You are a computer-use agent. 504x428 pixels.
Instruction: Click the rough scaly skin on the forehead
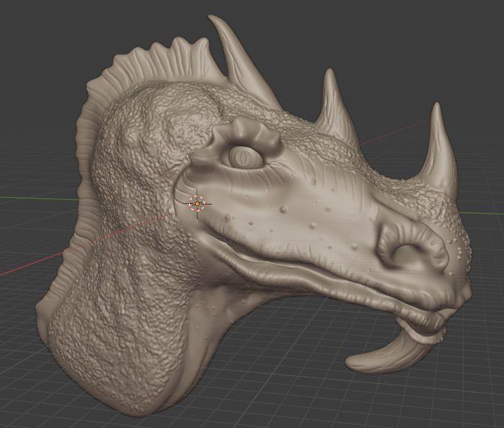tap(172, 120)
